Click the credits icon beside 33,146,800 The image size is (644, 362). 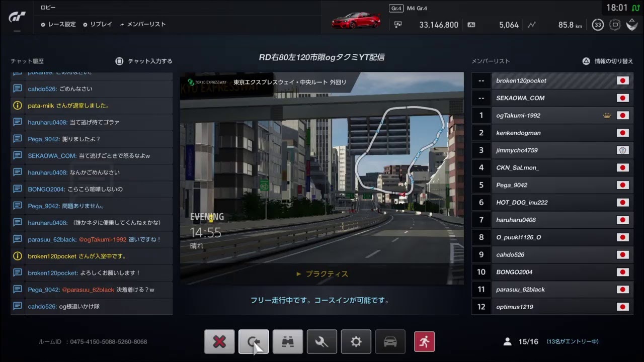click(398, 25)
